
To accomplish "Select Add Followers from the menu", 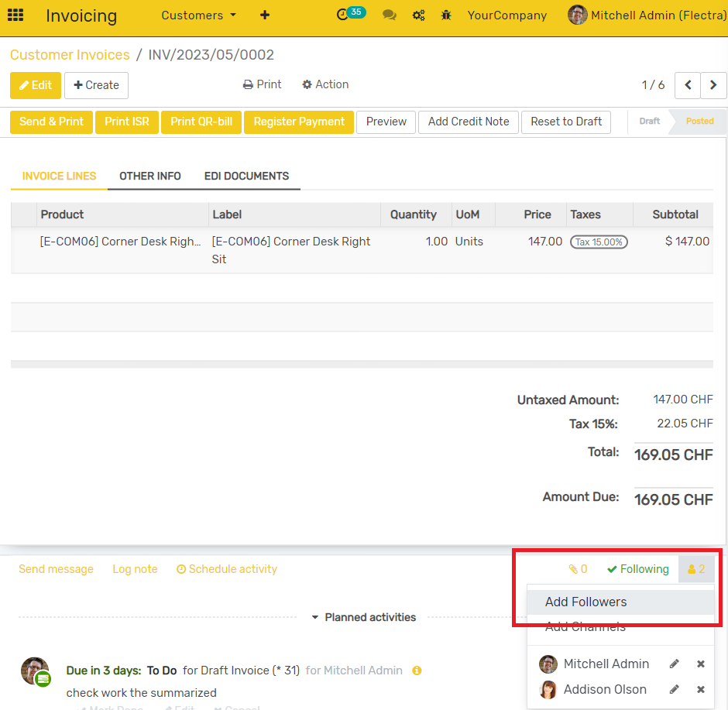I will coord(586,602).
